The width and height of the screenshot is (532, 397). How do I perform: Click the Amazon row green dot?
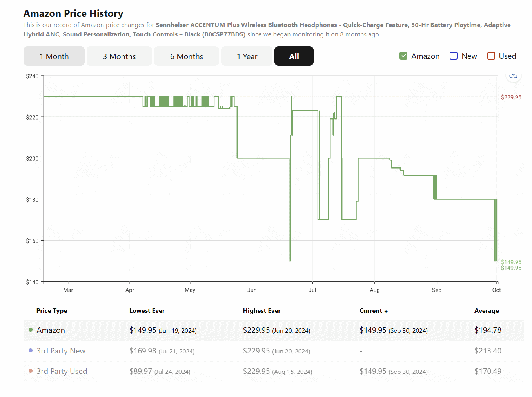31,330
